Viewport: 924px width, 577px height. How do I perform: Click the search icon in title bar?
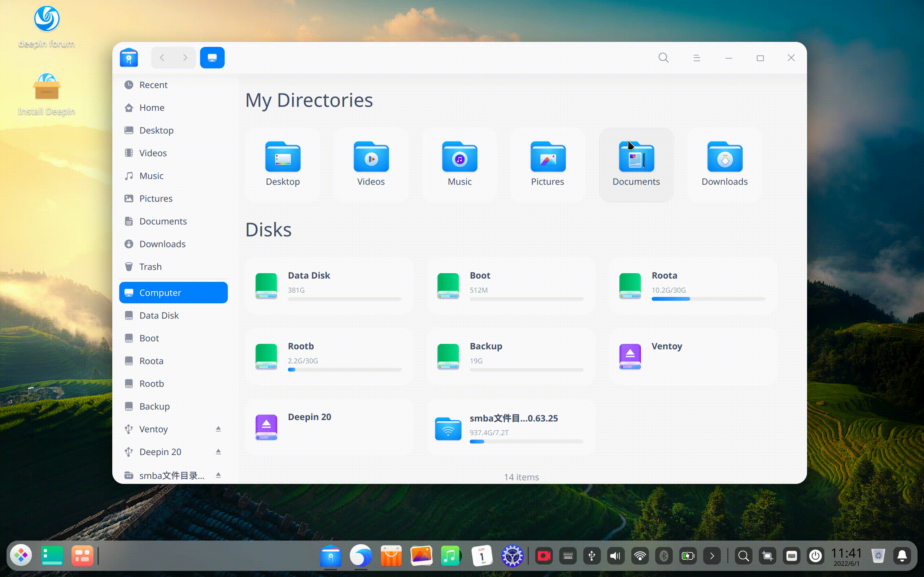[663, 58]
